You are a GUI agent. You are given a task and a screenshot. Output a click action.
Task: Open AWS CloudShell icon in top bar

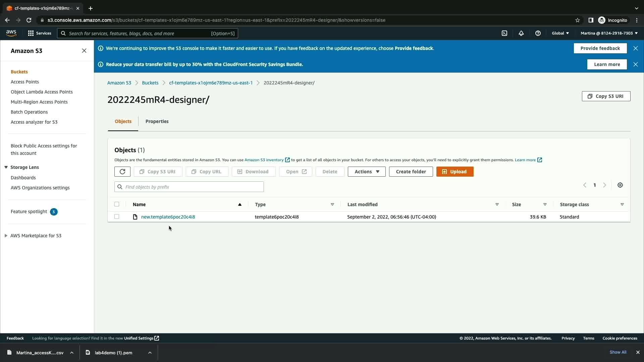(504, 33)
